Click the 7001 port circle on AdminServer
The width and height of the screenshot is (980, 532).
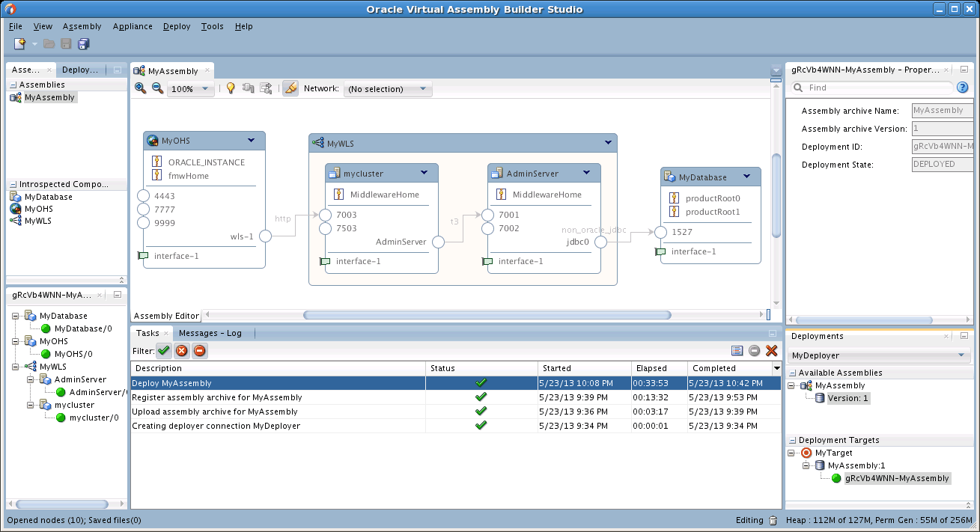(x=488, y=215)
